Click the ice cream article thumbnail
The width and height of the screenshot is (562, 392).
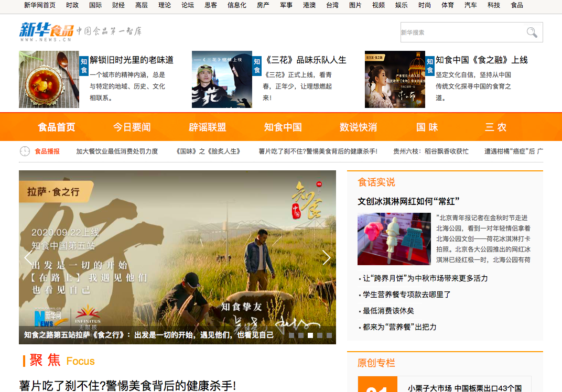pyautogui.click(x=393, y=238)
